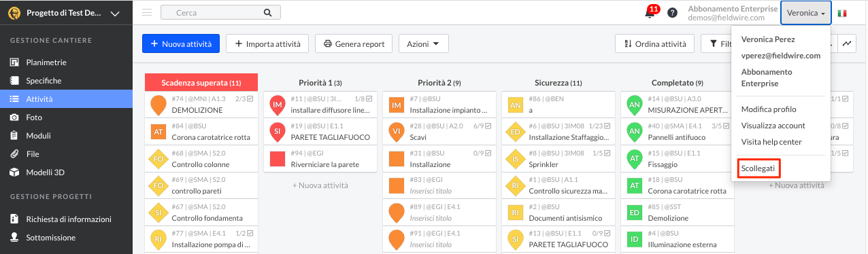Open the Italian flag language selector
The height and width of the screenshot is (254, 868).
842,13
